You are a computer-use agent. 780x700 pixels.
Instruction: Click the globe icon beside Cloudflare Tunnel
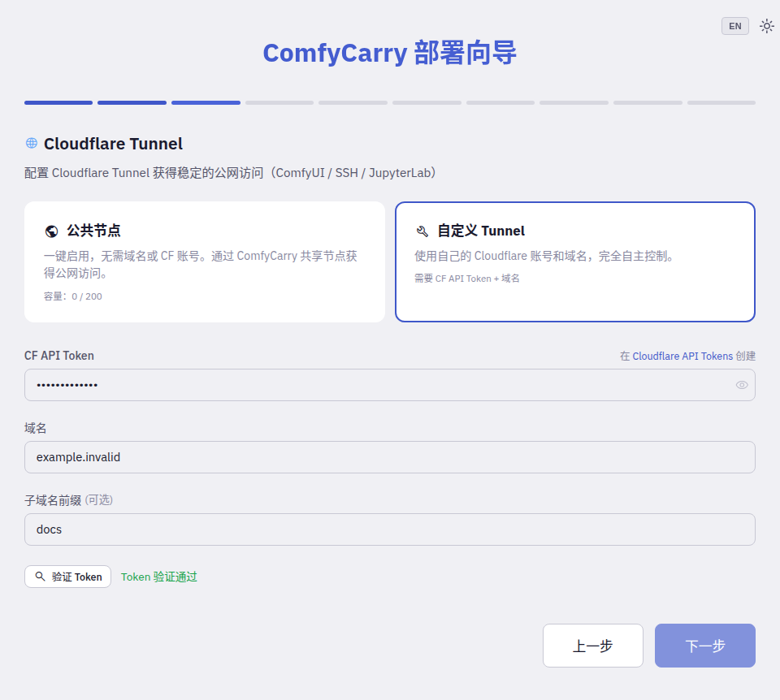32,143
